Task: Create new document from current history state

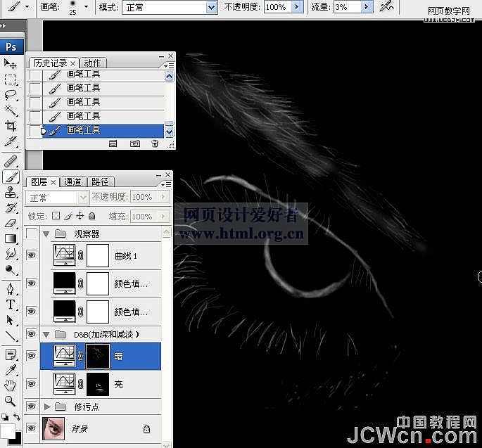Action: 113,143
